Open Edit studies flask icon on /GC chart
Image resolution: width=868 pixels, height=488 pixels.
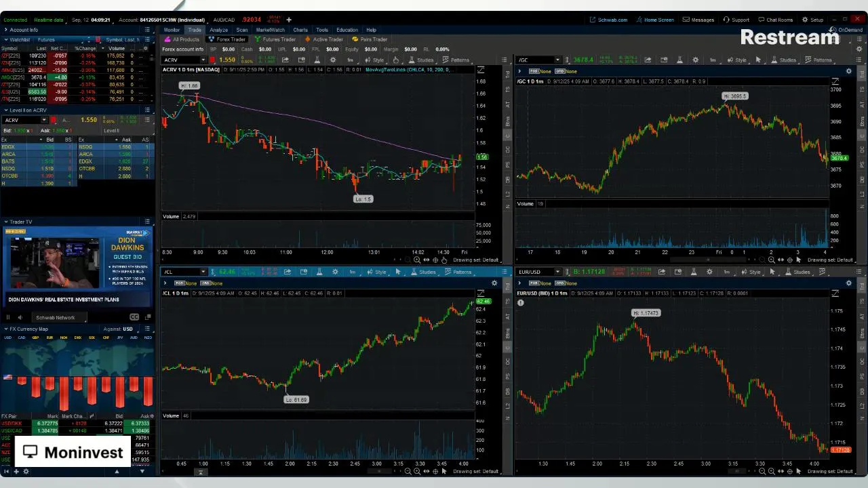pos(679,60)
